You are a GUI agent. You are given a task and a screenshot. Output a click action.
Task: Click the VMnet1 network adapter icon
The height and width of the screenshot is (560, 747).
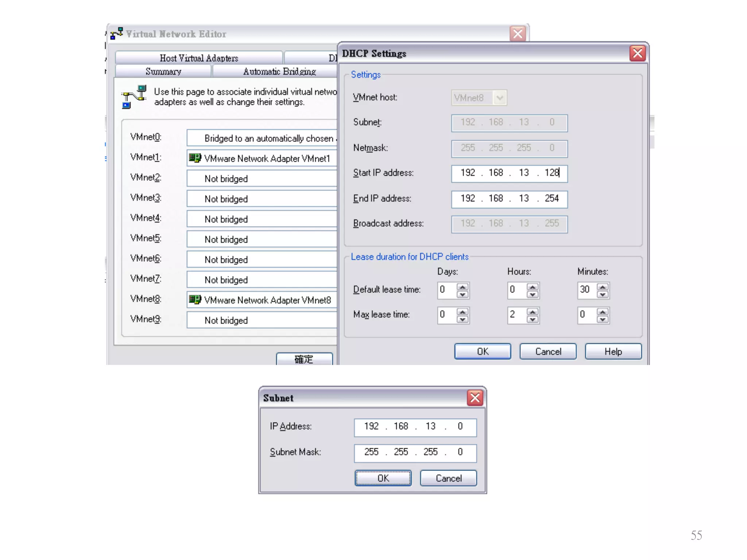(x=195, y=158)
